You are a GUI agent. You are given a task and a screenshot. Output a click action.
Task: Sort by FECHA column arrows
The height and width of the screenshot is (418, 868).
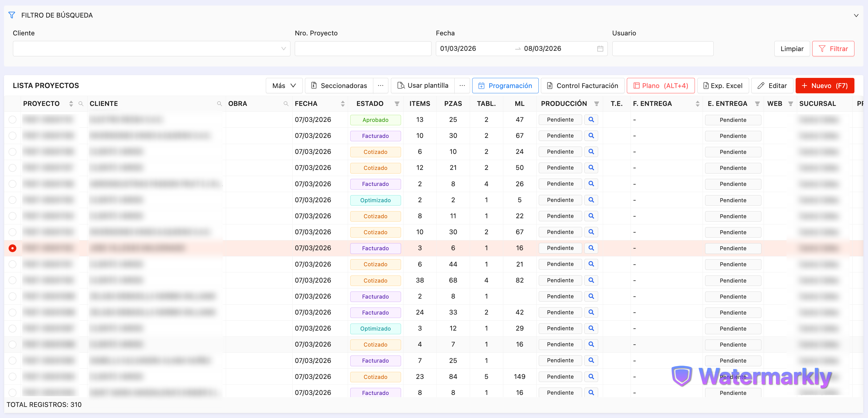343,104
